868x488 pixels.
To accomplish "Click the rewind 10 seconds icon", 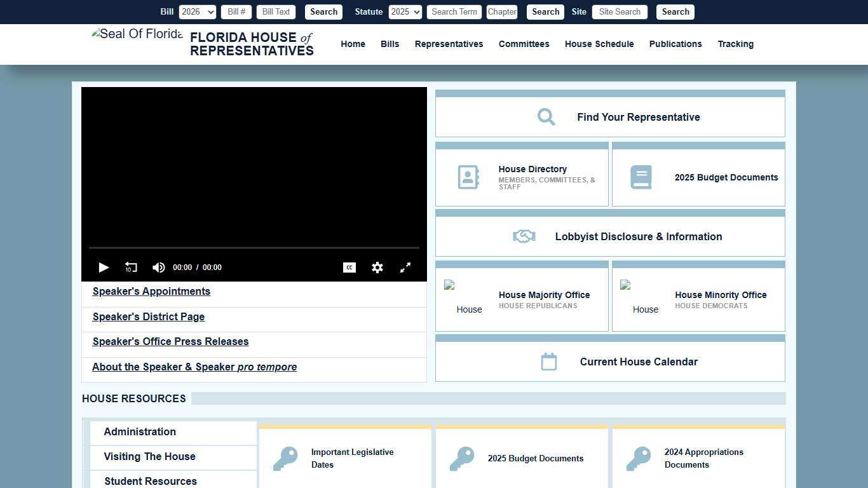I will tap(131, 268).
